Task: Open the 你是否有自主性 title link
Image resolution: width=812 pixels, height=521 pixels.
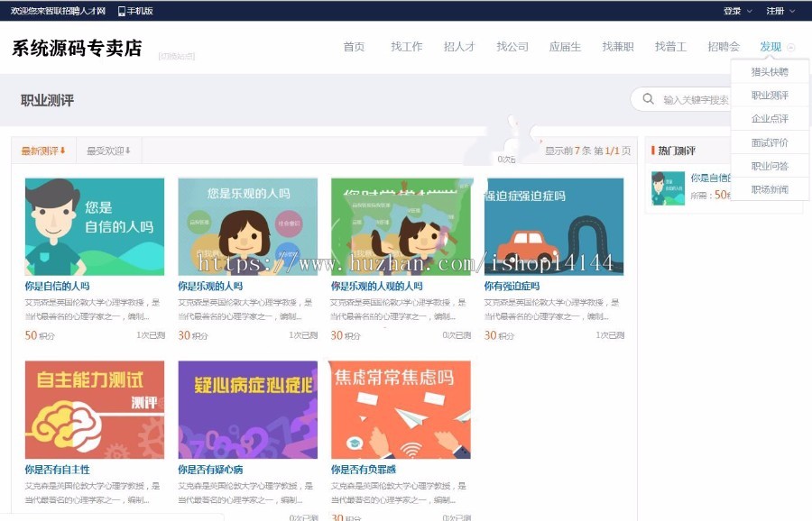Action: 58,470
